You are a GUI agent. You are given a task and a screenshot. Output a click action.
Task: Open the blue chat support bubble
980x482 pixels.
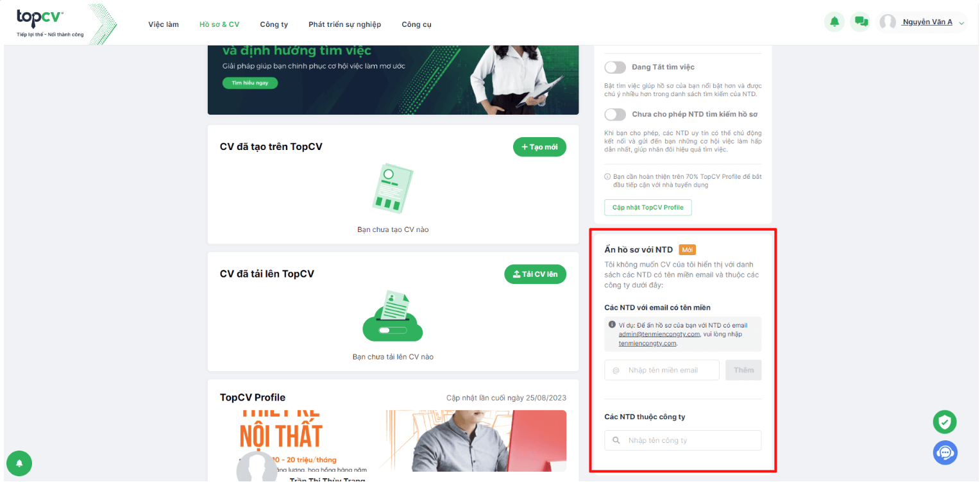945,453
